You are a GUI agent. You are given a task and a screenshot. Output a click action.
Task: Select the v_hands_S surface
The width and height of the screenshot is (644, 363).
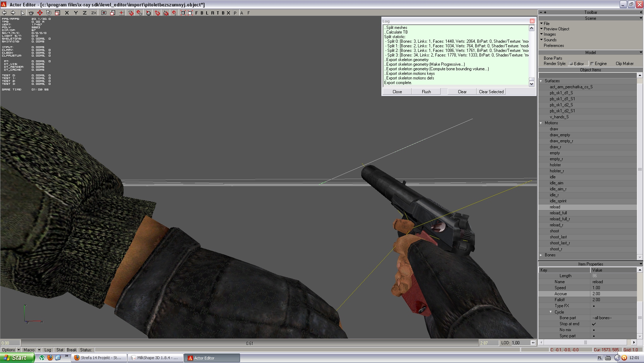tap(559, 117)
